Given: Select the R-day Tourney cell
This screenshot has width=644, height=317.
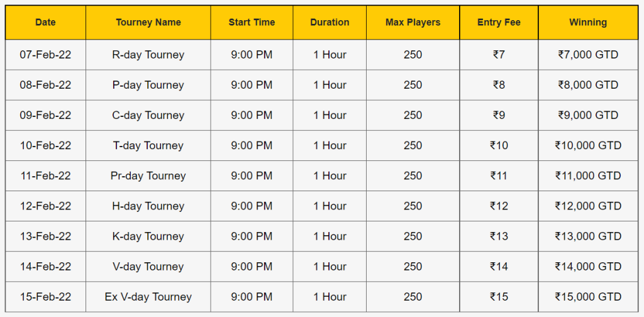Looking at the screenshot, I should (148, 55).
